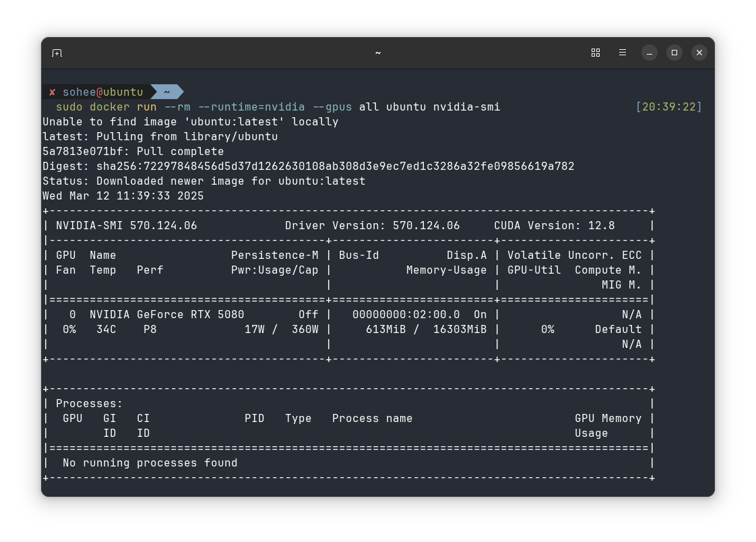Open a new terminal tab
Image resolution: width=756 pixels, height=542 pixels.
[57, 52]
